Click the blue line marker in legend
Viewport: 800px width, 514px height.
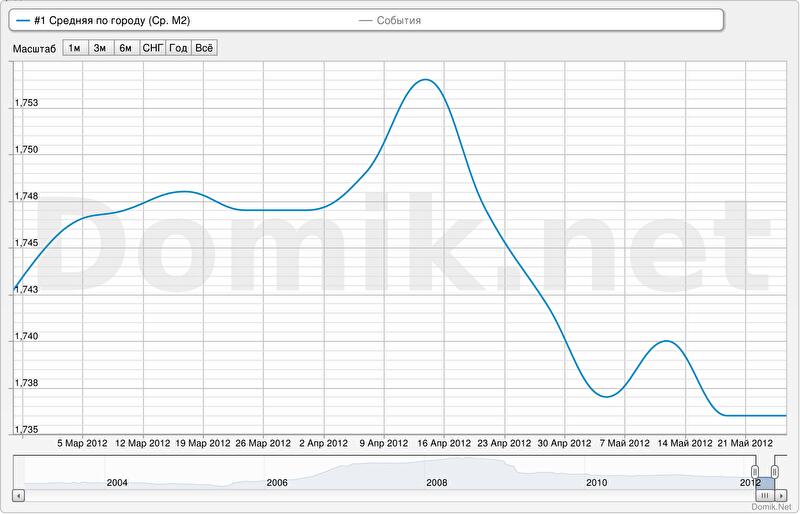23,20
